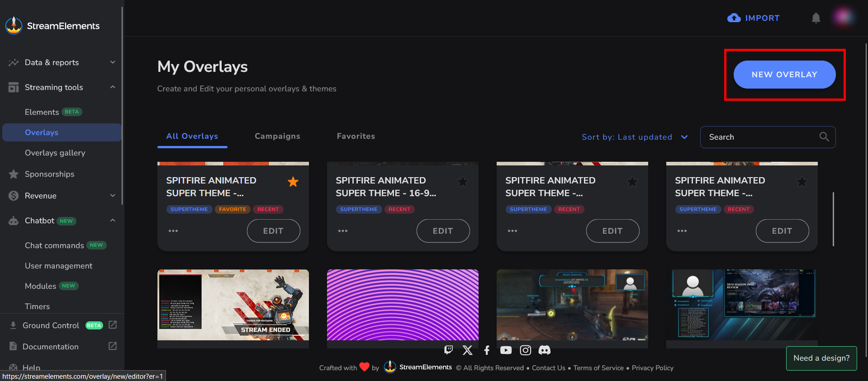Unfavorite the first Spitfire overlay star
This screenshot has height=381, width=868.
coord(293,182)
